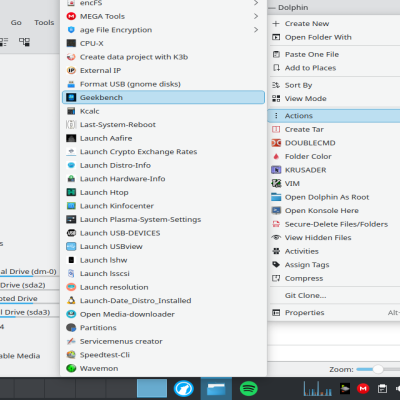Choose Add to Places
The image size is (400, 400).
point(334,68)
